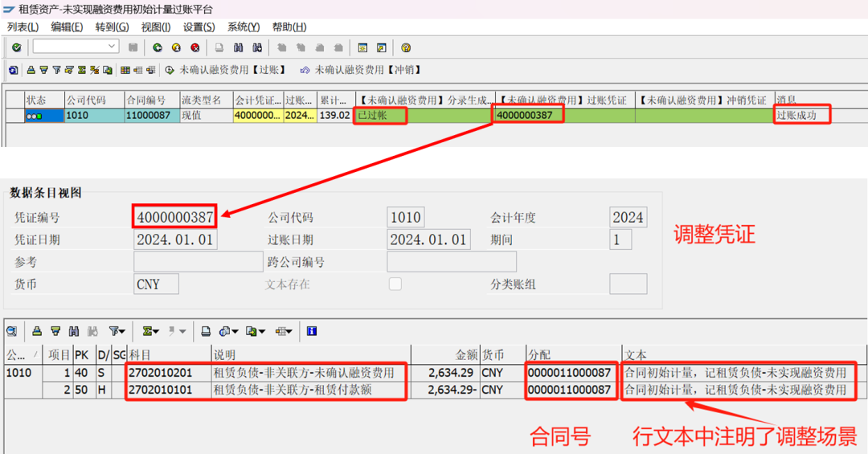Click the Create New Session icon

[x=362, y=47]
